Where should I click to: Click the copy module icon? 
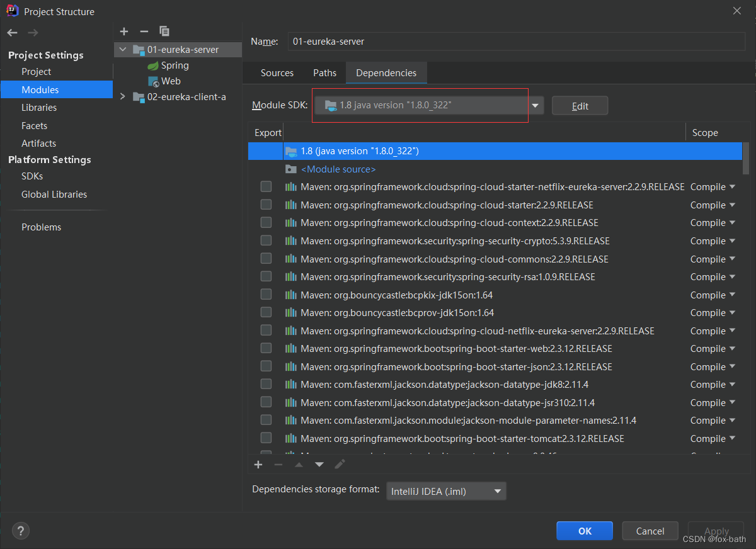[164, 31]
